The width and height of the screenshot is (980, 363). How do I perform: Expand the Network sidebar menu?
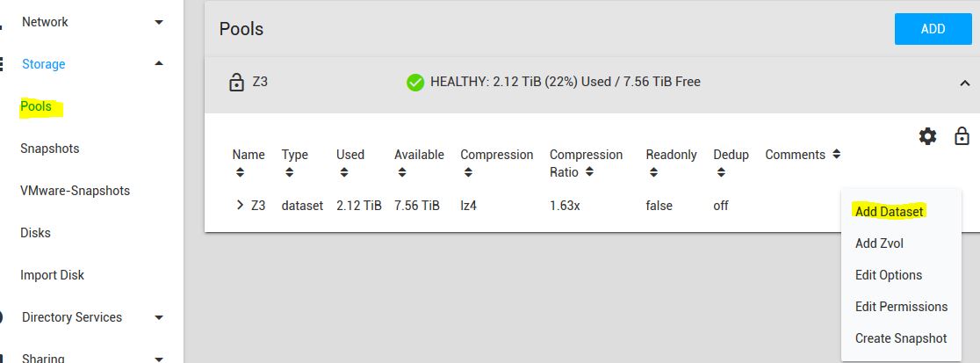point(158,22)
